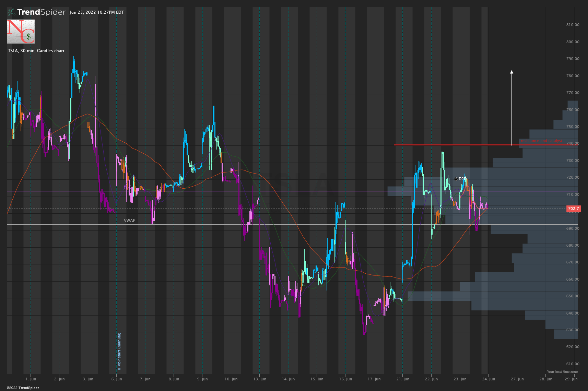
Task: Select the '29. Jun' date axis label
Action: click(571, 379)
